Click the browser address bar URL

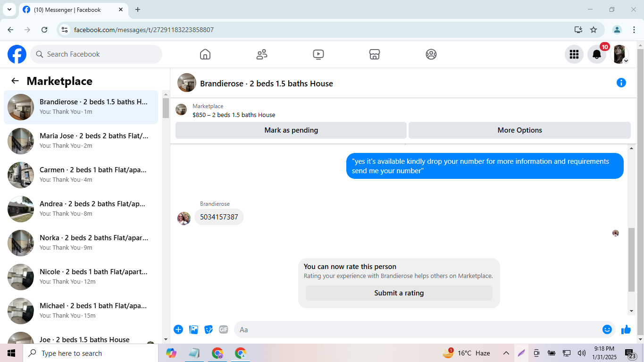click(x=144, y=30)
